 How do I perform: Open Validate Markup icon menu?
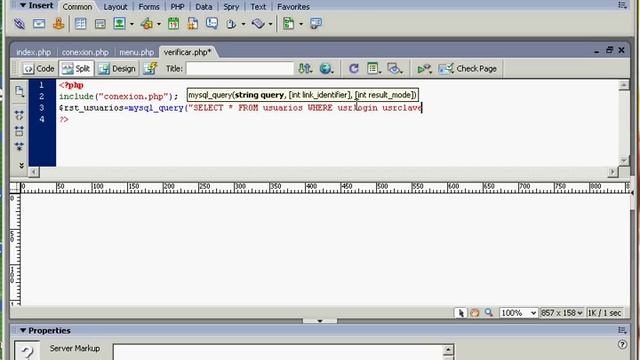pos(424,69)
